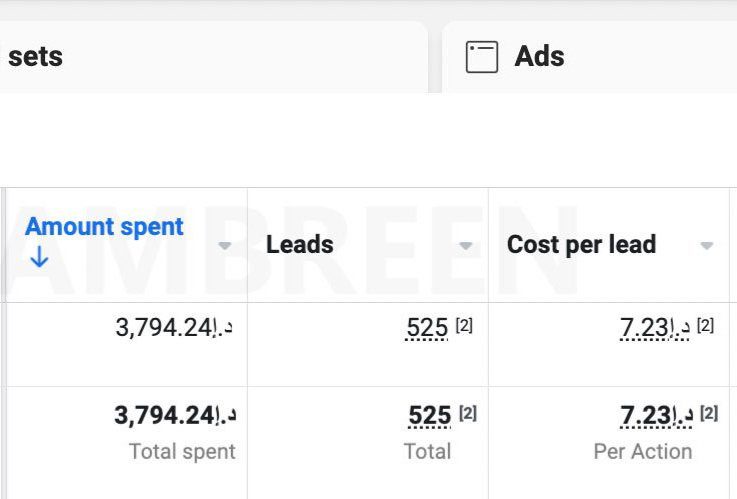Open the Cost per lead dropdown caret
Screen dimensions: 737x499
707,246
